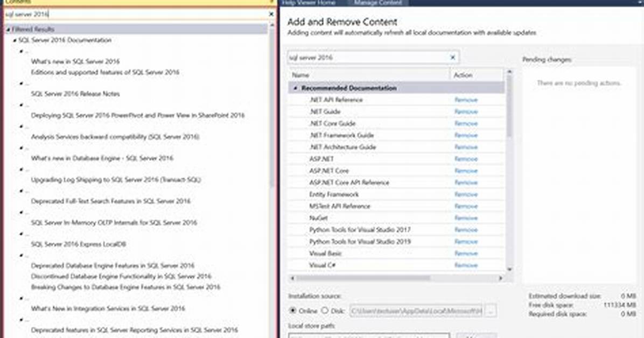Collapse node above Deprecated Full-Text Search Features

click(22, 191)
